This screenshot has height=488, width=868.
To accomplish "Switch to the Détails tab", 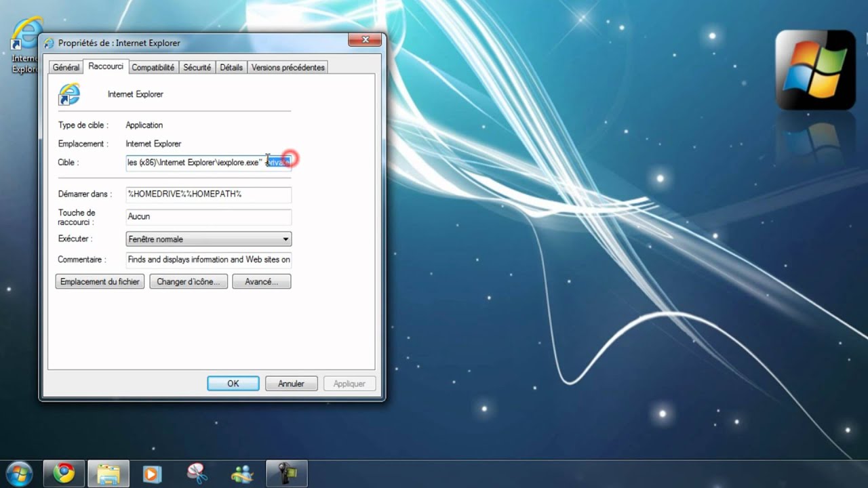I will (x=231, y=67).
